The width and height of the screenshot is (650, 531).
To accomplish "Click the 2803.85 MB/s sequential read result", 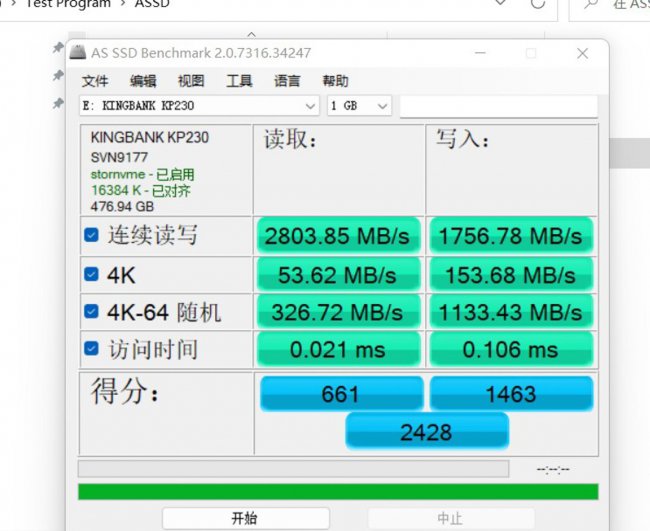I will point(339,235).
